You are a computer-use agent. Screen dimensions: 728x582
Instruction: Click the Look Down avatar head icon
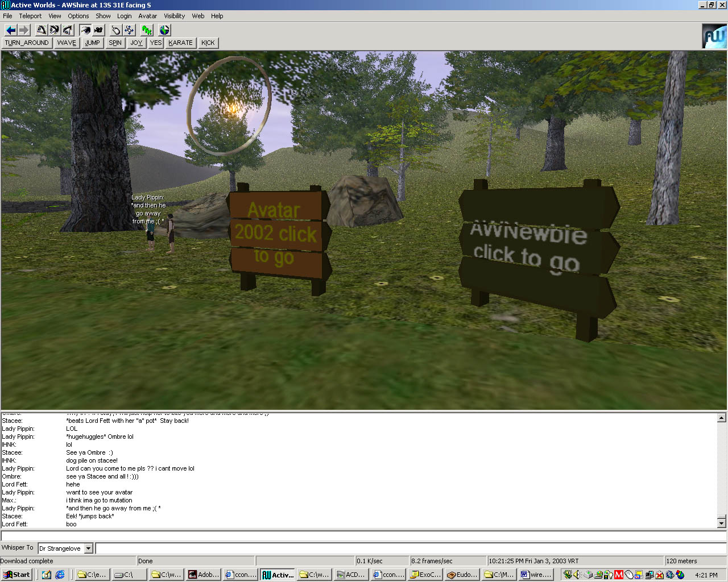point(68,30)
